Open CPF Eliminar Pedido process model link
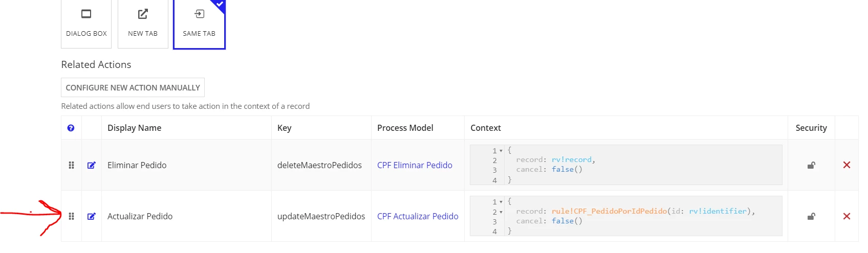The image size is (868, 253). (415, 165)
